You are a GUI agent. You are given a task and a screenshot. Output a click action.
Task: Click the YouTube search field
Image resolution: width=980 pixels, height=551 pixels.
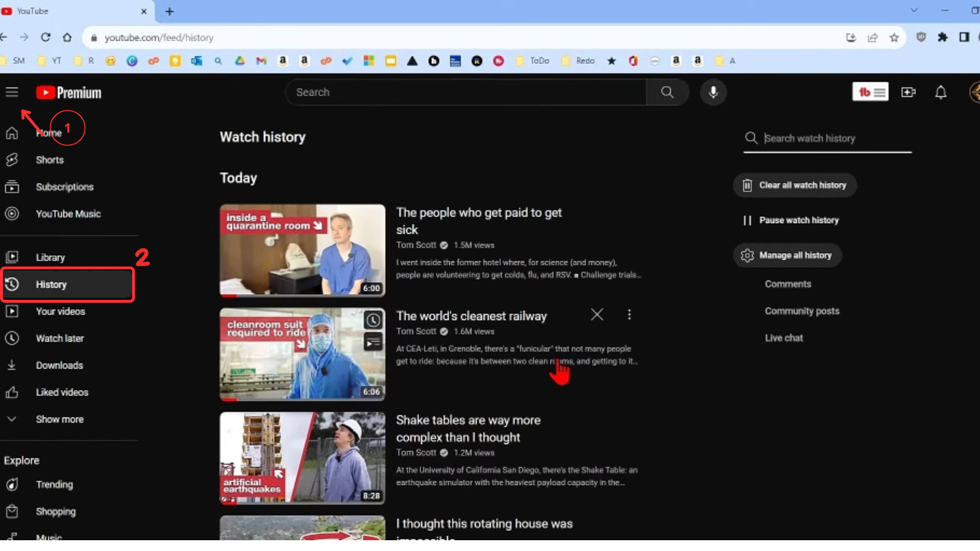[466, 92]
